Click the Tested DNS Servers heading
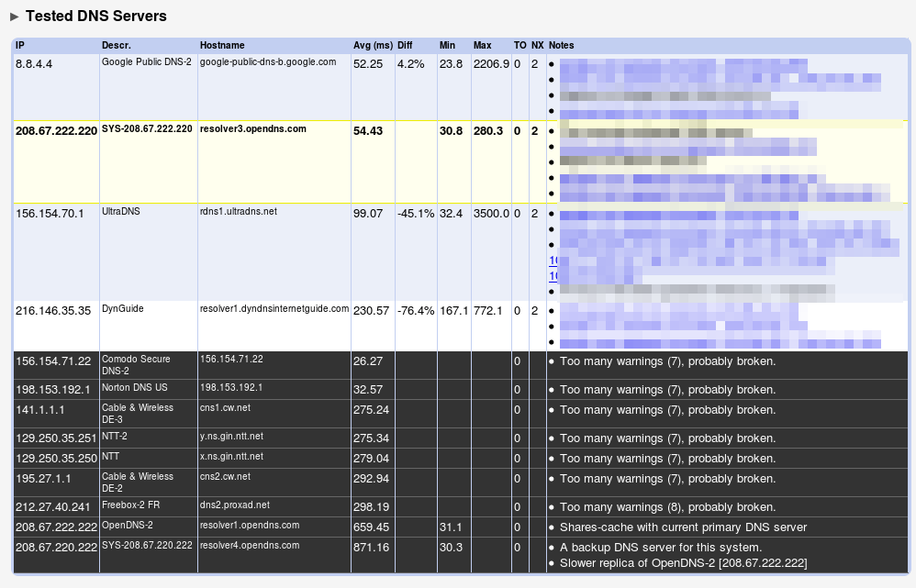 [95, 17]
